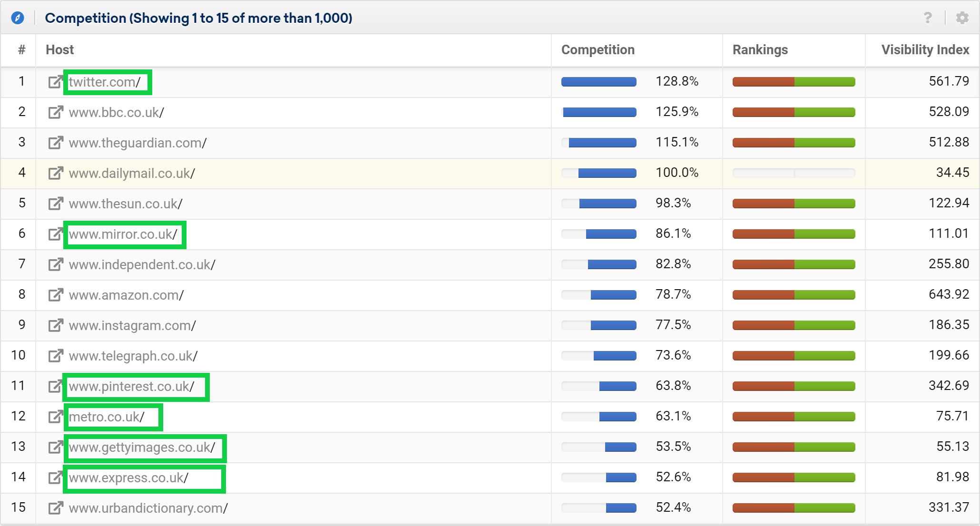980x526 pixels.
Task: Click the www.independent.co.uk/ host link
Action: point(142,264)
